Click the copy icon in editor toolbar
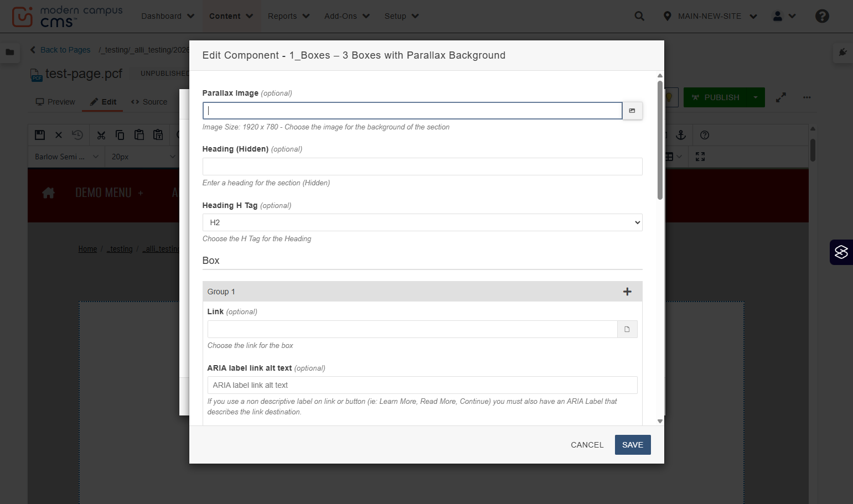853x504 pixels. [120, 135]
